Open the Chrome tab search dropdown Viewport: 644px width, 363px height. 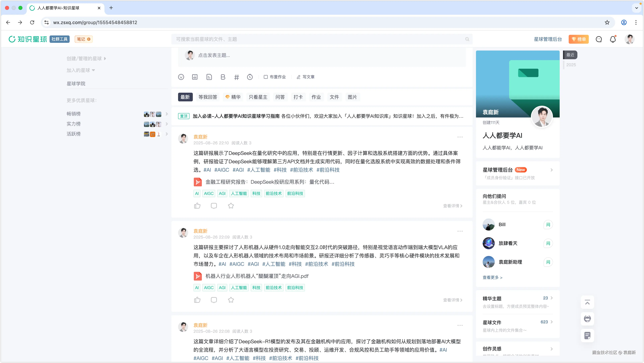(636, 8)
